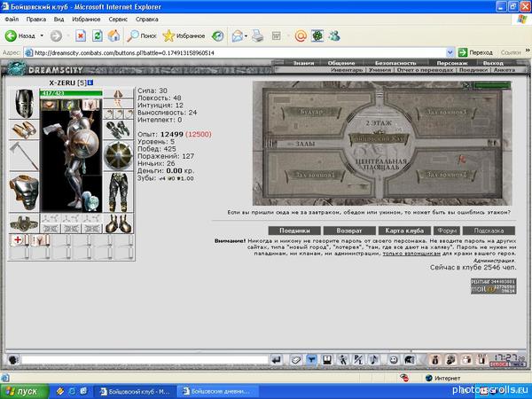Click the equipped helmet slot icon
The image size is (532, 399).
click(x=24, y=104)
